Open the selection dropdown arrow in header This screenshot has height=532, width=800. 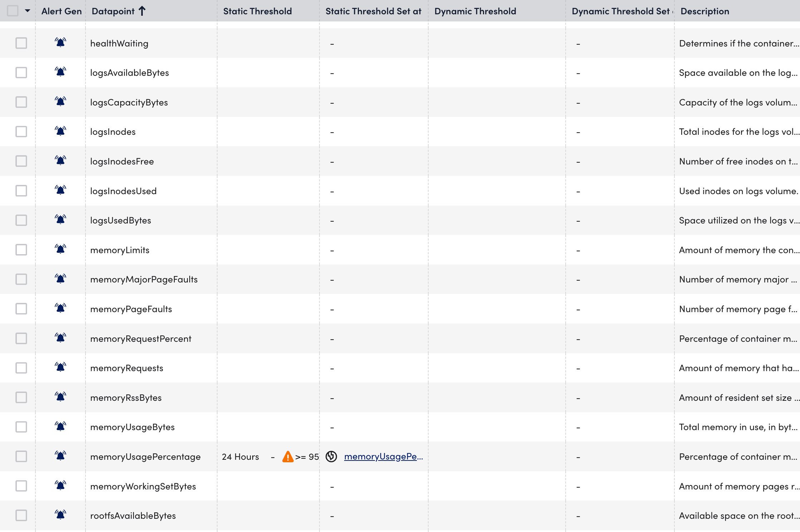(28, 11)
